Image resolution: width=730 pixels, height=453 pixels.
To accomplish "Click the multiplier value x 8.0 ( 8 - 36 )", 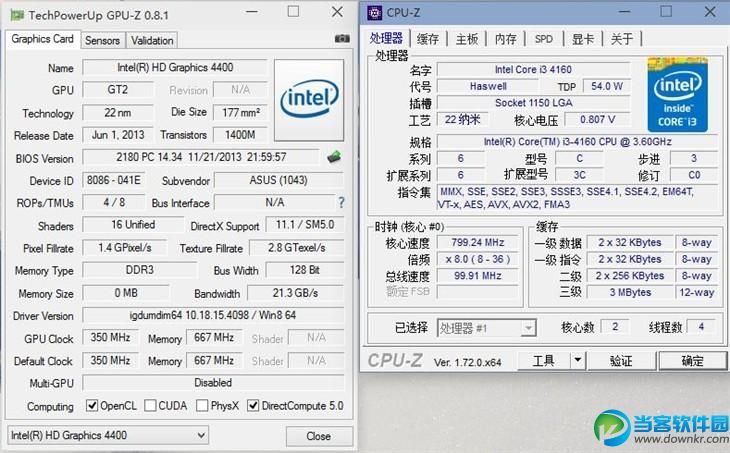I will click(478, 259).
